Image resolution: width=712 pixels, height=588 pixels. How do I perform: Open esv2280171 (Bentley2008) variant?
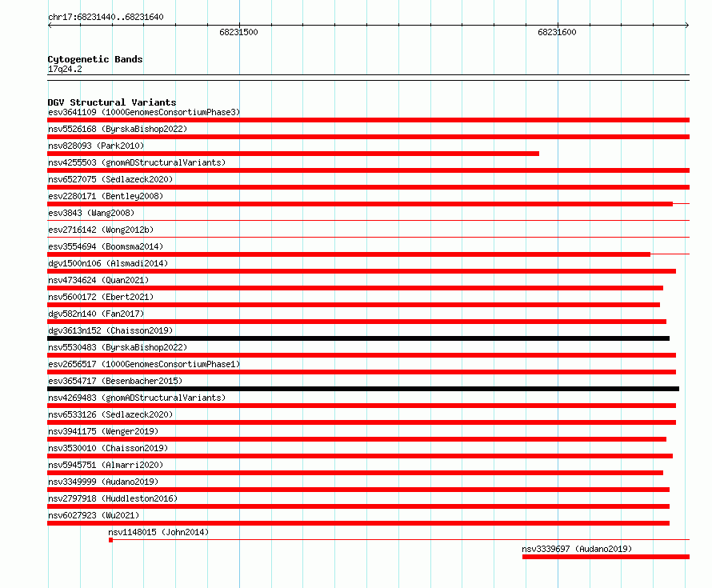106,196
